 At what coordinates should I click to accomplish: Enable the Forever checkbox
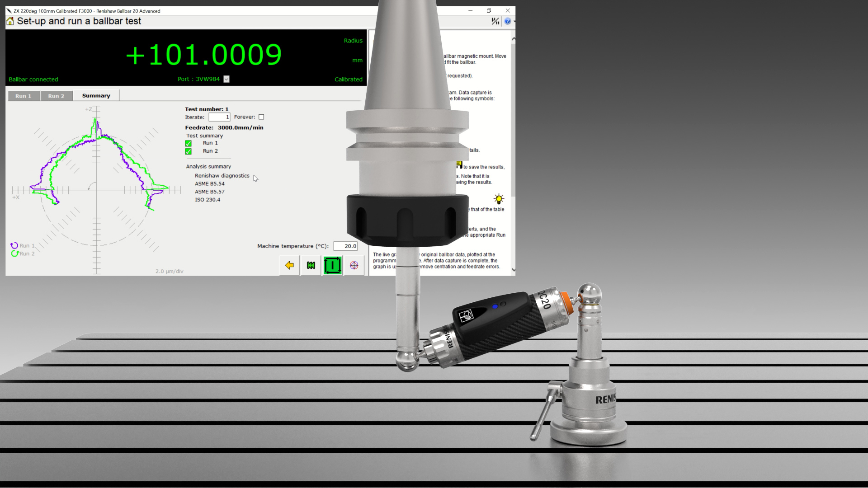tap(261, 117)
